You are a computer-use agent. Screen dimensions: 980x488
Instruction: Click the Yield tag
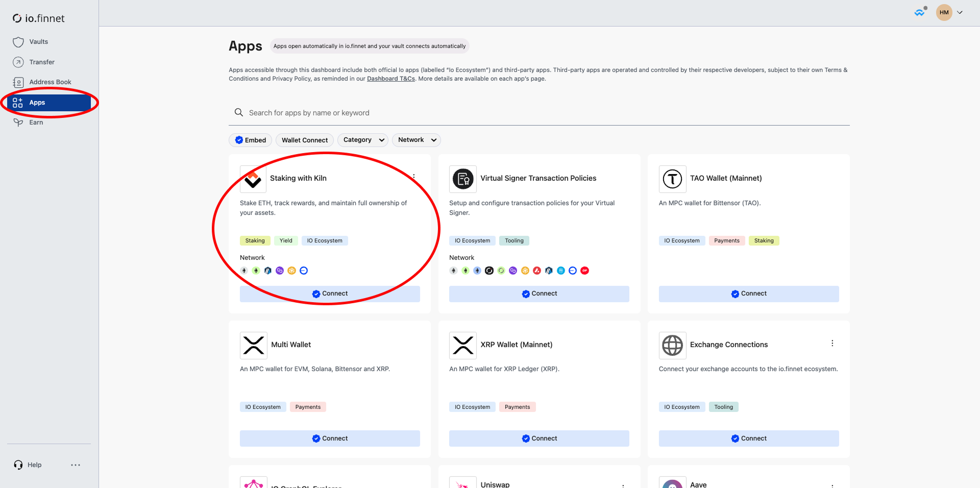[x=286, y=240]
